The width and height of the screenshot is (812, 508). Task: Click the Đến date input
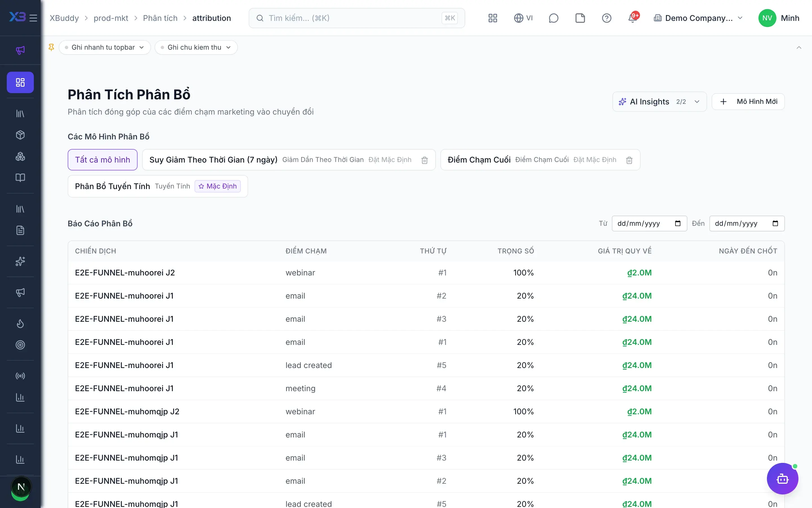747,224
